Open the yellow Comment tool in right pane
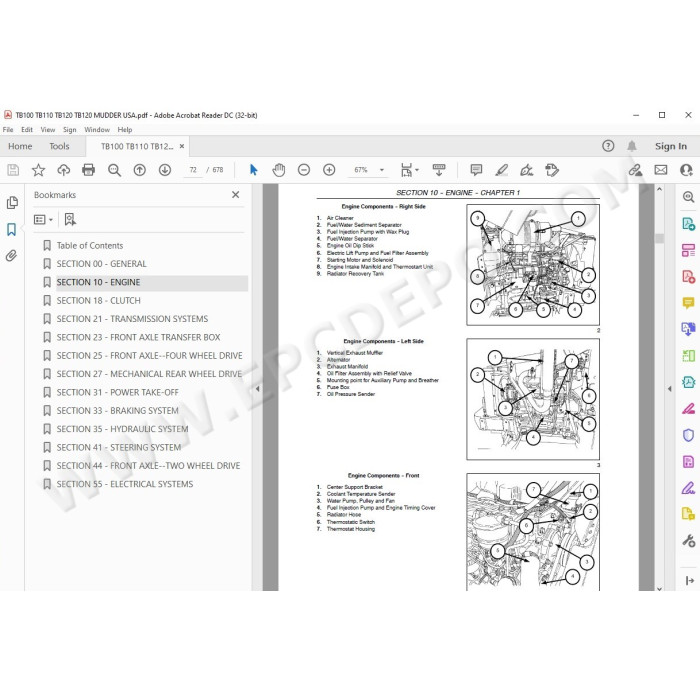This screenshot has width=700, height=700. [x=688, y=303]
